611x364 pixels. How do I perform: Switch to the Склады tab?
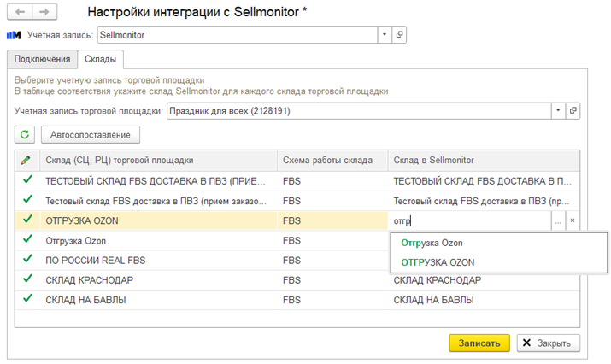coord(101,60)
